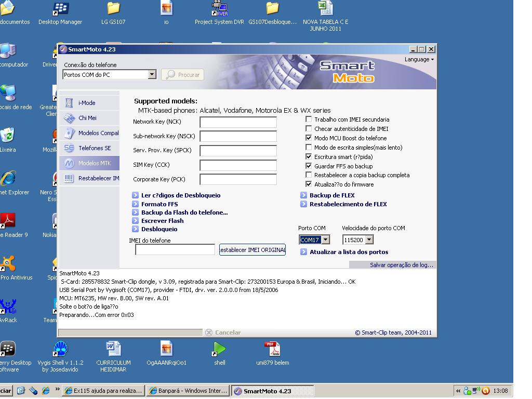
Task: Enable Modo de escrita simples checkbox
Action: click(x=309, y=147)
